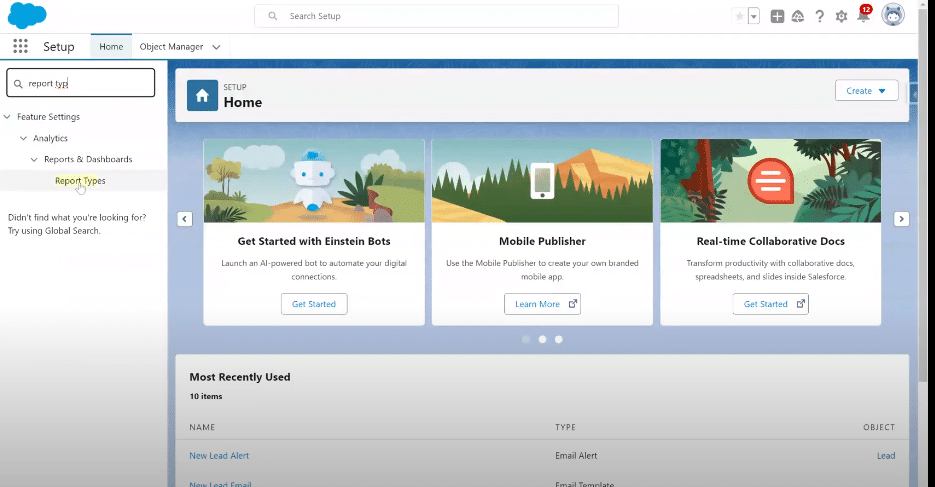The width and height of the screenshot is (935, 487).
Task: Click the Get Started with Einstein Bots title
Action: (x=314, y=241)
